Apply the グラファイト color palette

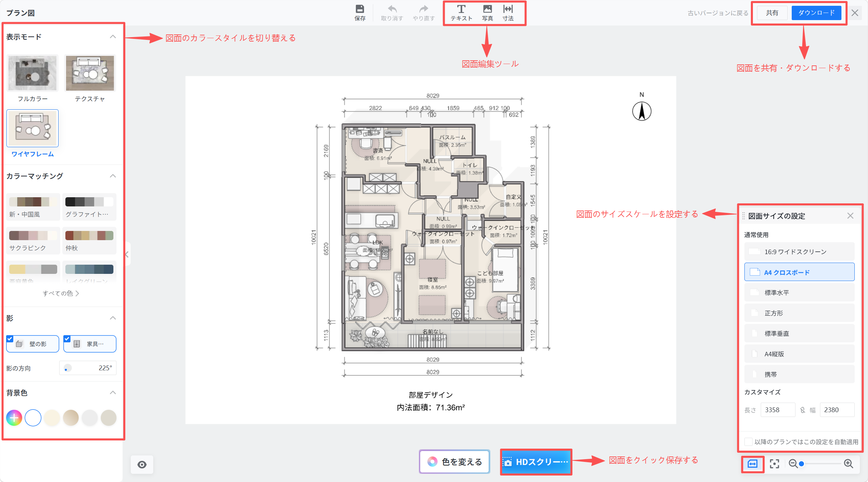pyautogui.click(x=90, y=207)
